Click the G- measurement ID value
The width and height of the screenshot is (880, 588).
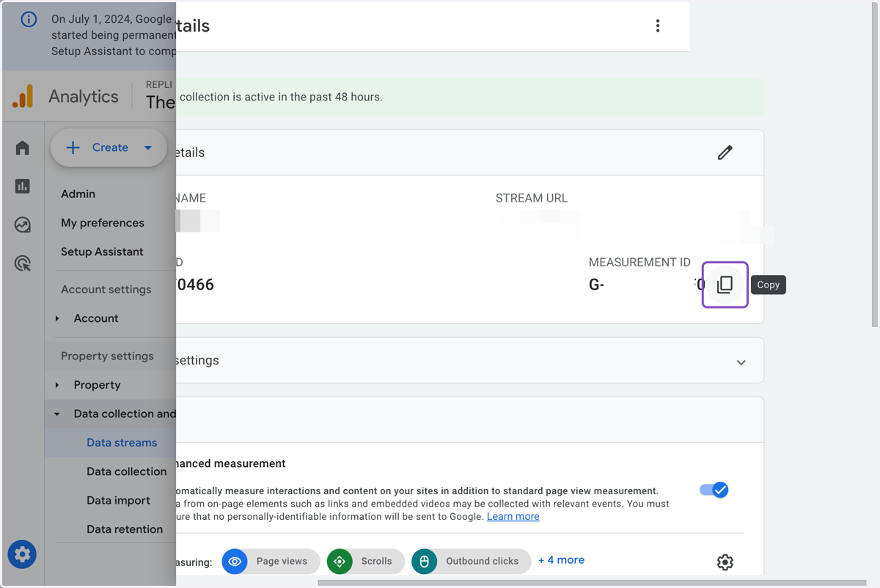[x=647, y=284]
